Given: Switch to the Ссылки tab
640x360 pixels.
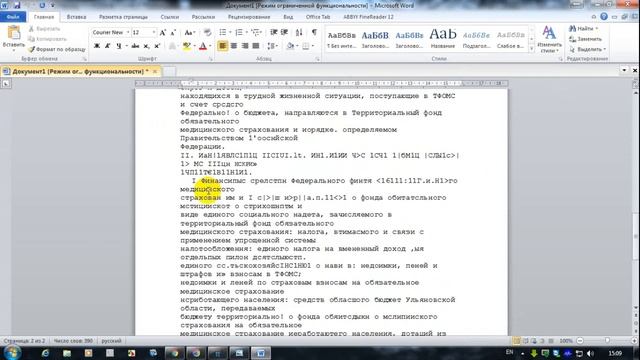Looking at the screenshot, I should tap(170, 17).
